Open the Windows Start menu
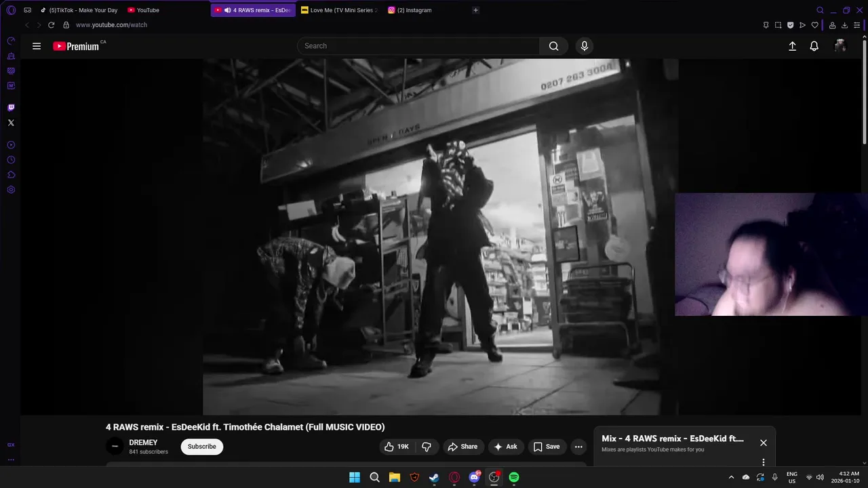Image resolution: width=868 pixels, height=488 pixels. click(355, 477)
